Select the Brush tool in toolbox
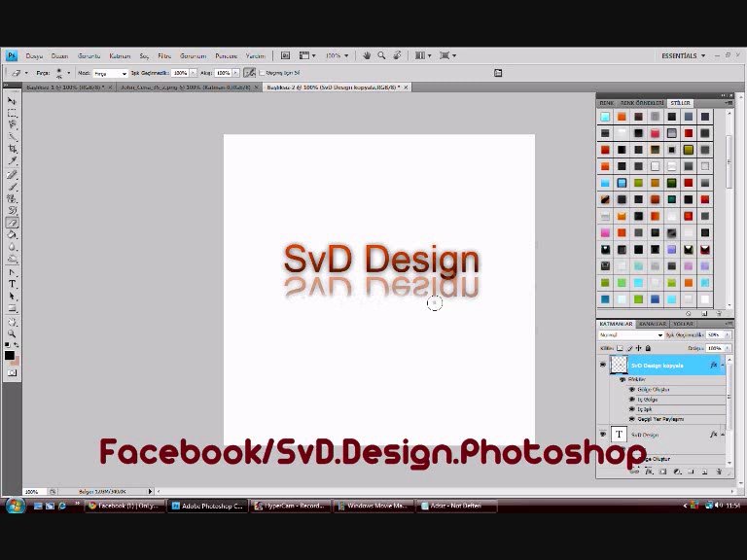747x560 pixels. (x=12, y=187)
